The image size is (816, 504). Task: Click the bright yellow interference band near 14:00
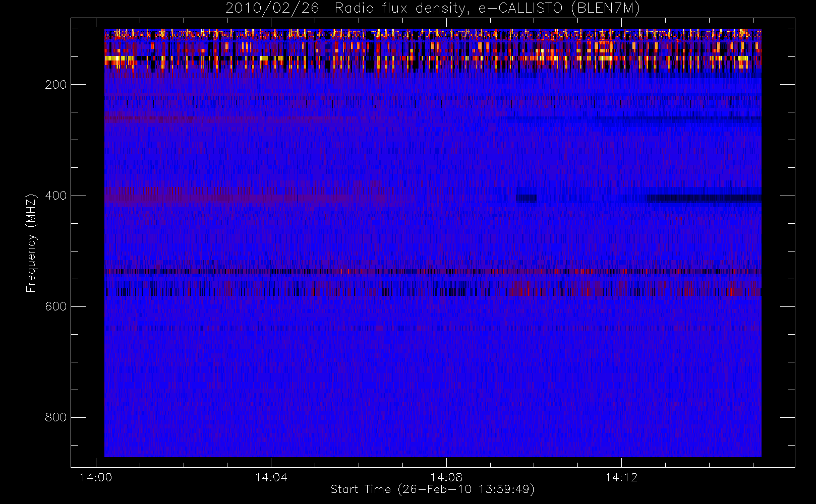click(120, 59)
